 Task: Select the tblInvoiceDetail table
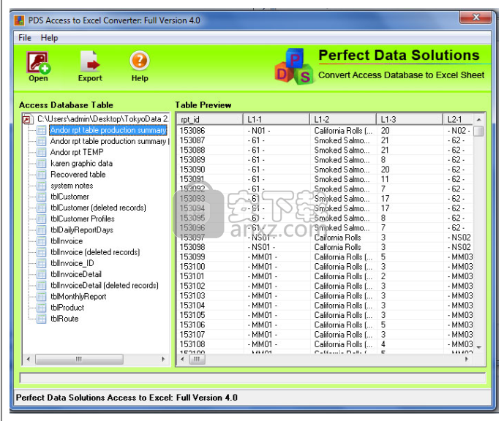tap(76, 274)
